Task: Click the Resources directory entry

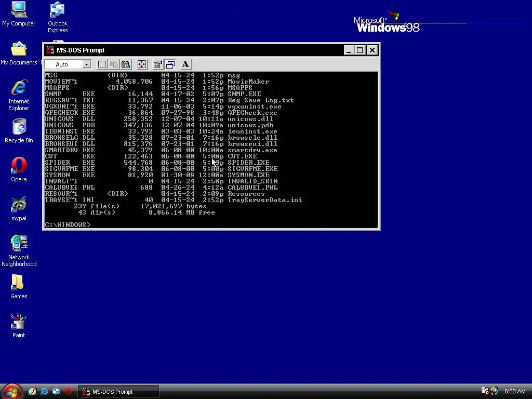Action: pyautogui.click(x=246, y=194)
